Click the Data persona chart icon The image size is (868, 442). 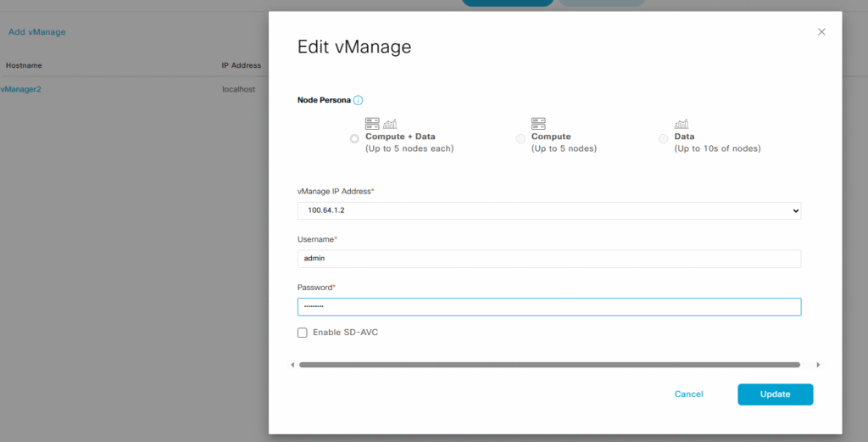[681, 124]
